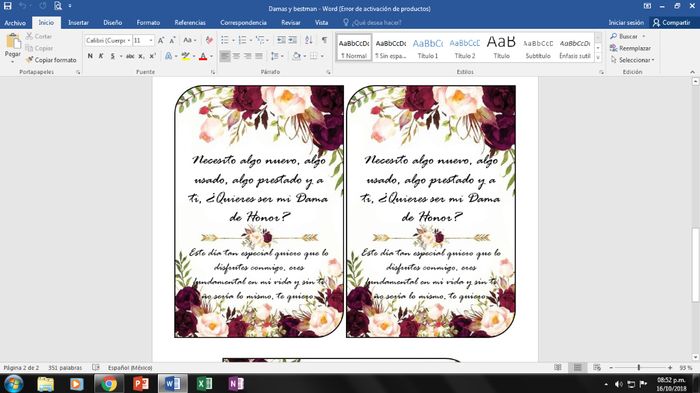Open font name Calibri dropdown

coord(129,41)
